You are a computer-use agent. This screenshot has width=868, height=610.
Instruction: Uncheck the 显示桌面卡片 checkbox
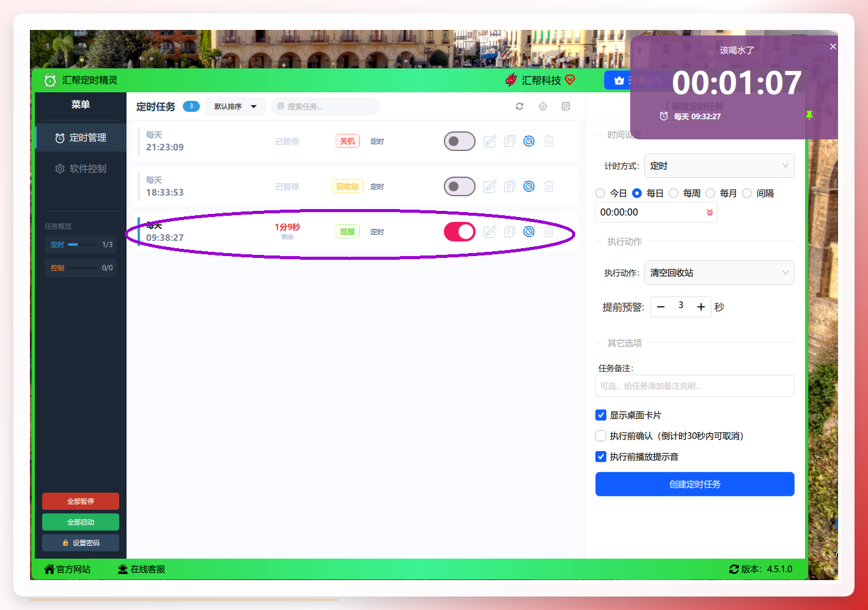pos(601,415)
